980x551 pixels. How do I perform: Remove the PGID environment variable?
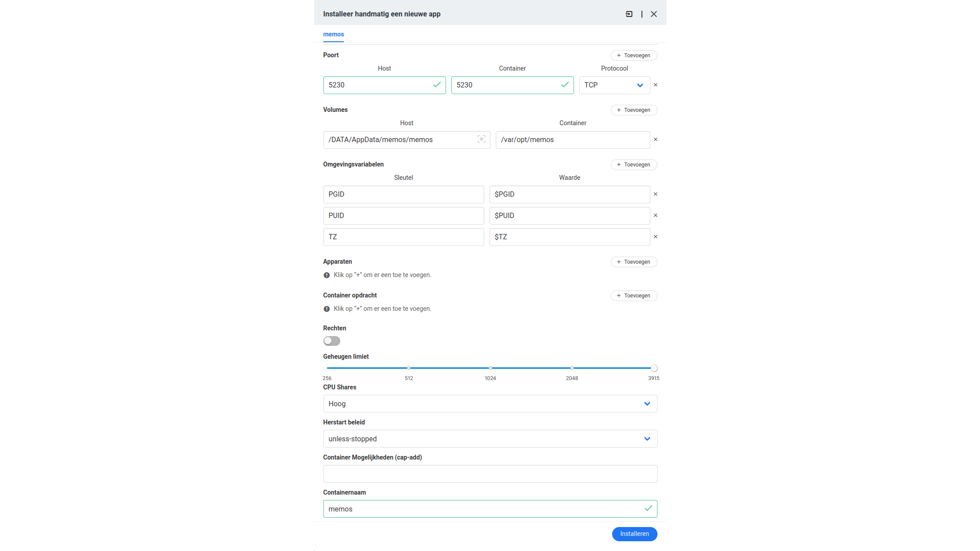(x=655, y=194)
